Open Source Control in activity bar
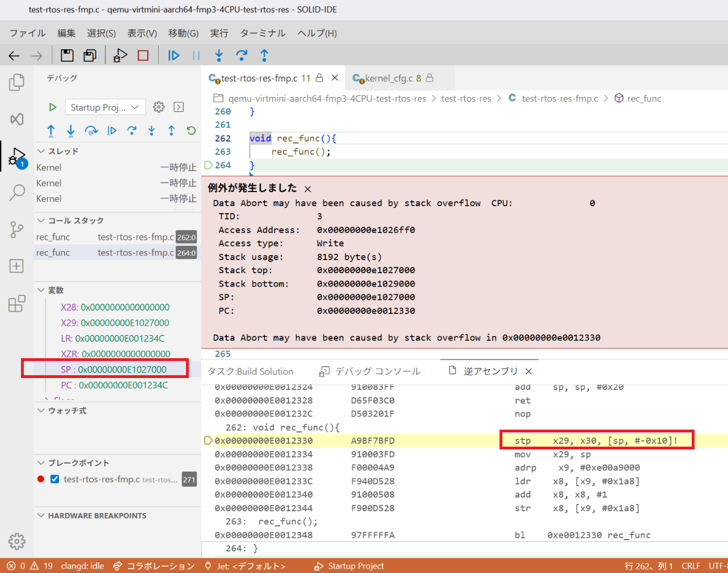 click(x=17, y=230)
